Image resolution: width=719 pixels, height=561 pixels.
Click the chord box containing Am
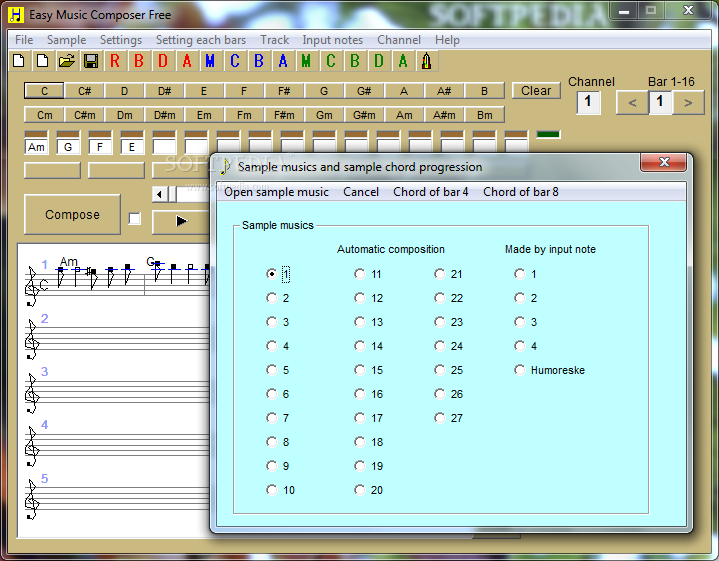[36, 147]
